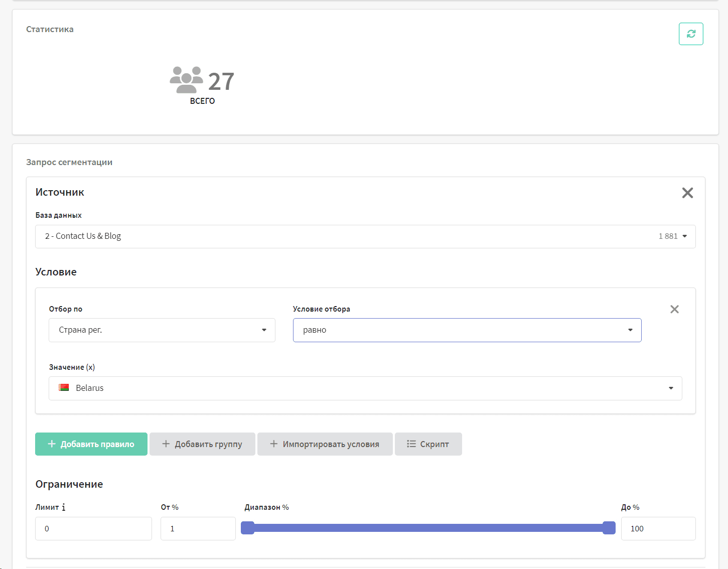Click Импортировать условия button
Image resolution: width=728 pixels, height=569 pixels.
pyautogui.click(x=325, y=444)
